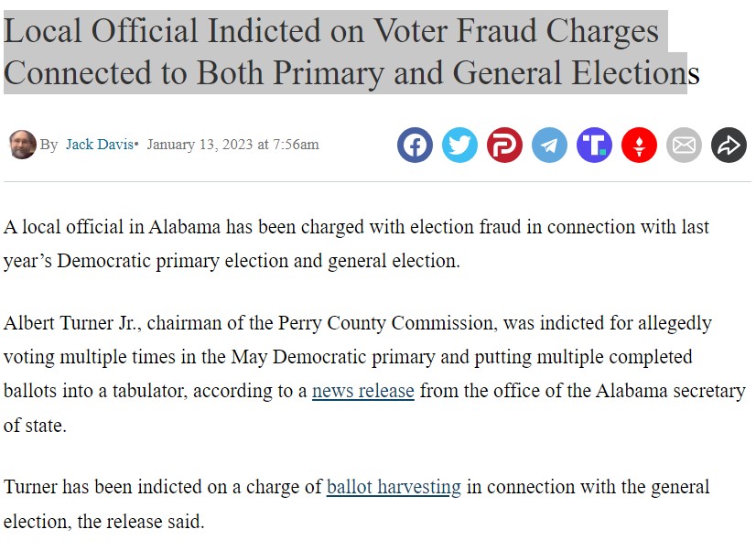Email this article using envelope icon
756x551 pixels.
[684, 145]
